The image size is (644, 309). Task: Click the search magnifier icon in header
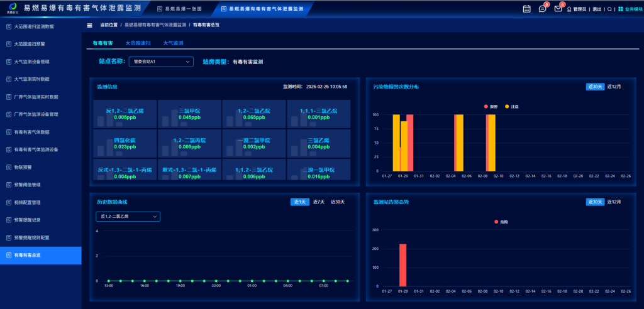tap(609, 9)
